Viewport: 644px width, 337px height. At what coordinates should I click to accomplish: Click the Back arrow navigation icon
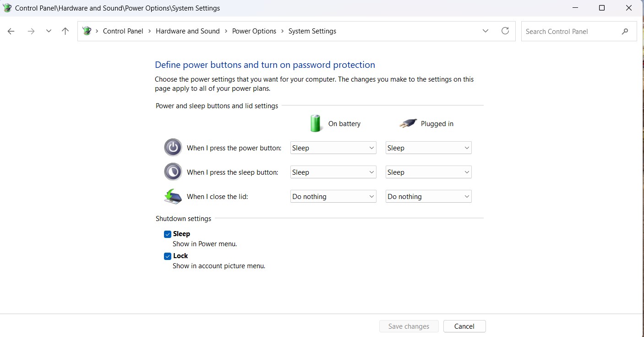click(x=11, y=31)
